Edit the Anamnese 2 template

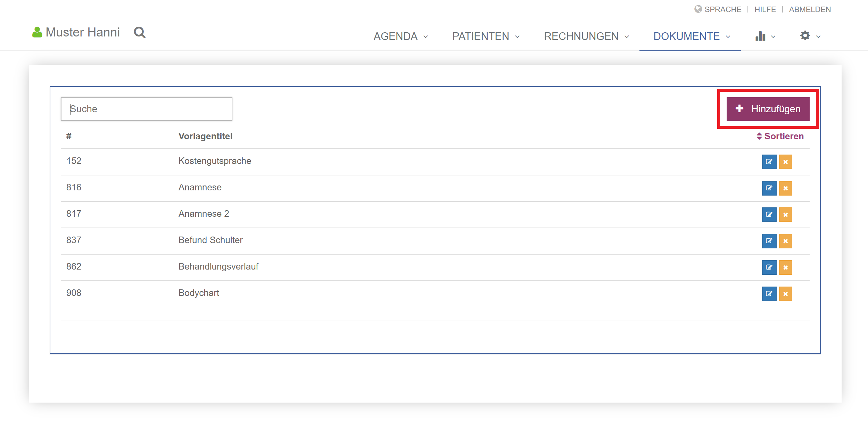769,215
